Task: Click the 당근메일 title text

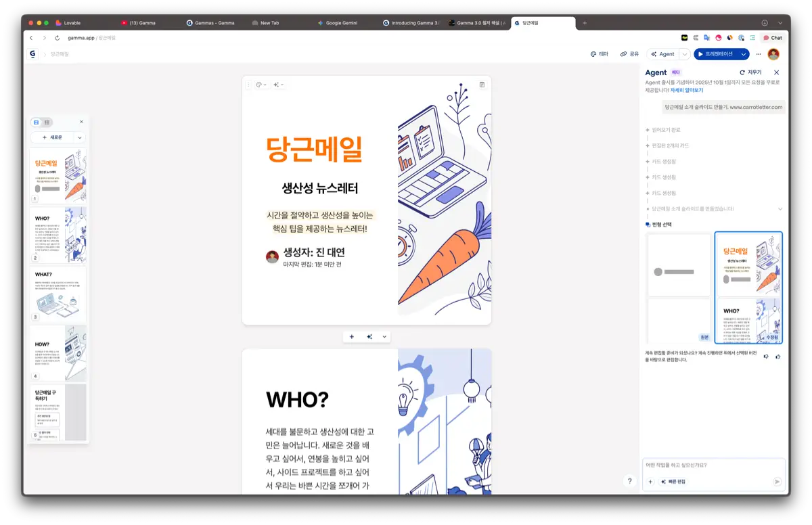Action: click(315, 149)
